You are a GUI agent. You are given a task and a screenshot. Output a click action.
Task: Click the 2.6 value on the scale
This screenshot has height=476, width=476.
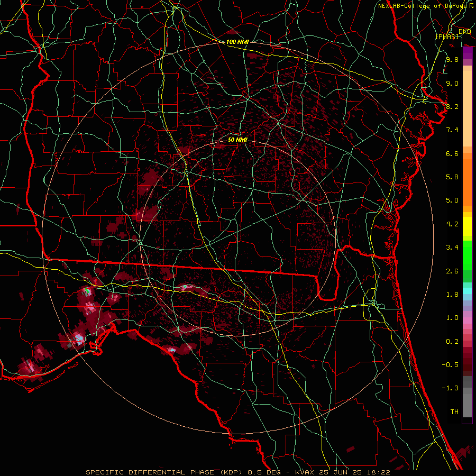coord(452,271)
